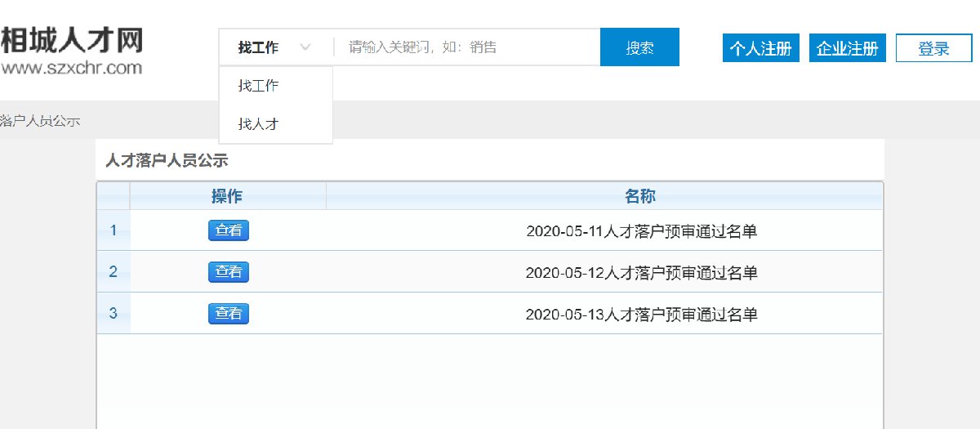Click the 相城人才网 site logo

[72, 49]
